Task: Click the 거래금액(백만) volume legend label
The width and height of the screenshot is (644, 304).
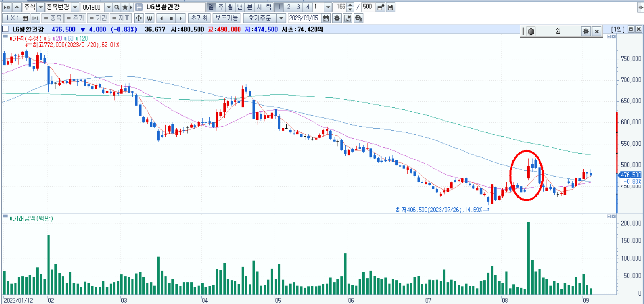Action: pos(33,218)
